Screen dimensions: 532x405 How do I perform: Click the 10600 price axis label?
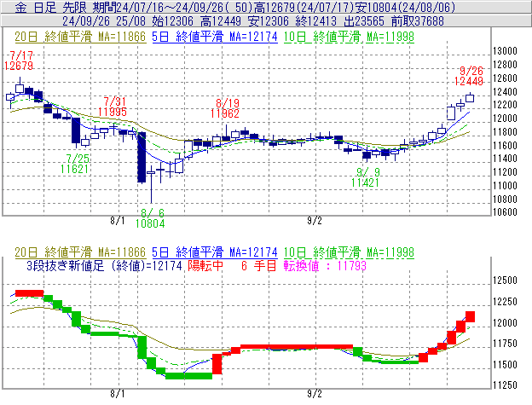point(505,212)
